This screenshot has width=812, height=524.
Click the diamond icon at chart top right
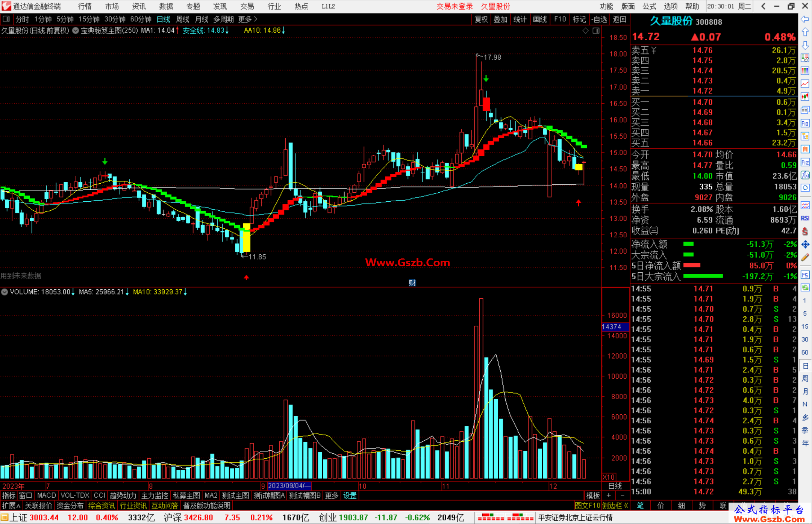(585, 31)
